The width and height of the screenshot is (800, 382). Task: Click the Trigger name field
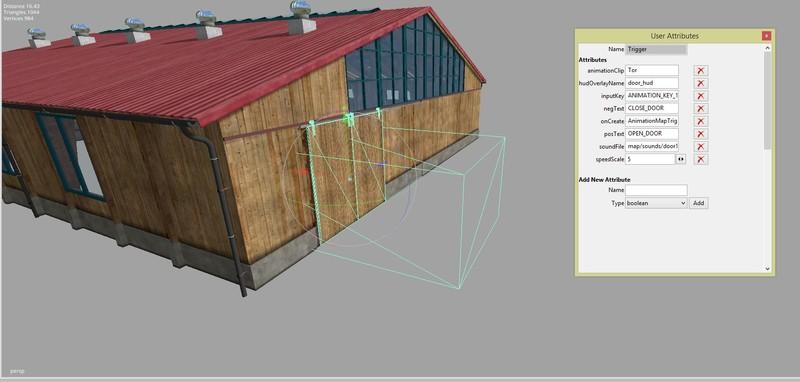[656, 49]
